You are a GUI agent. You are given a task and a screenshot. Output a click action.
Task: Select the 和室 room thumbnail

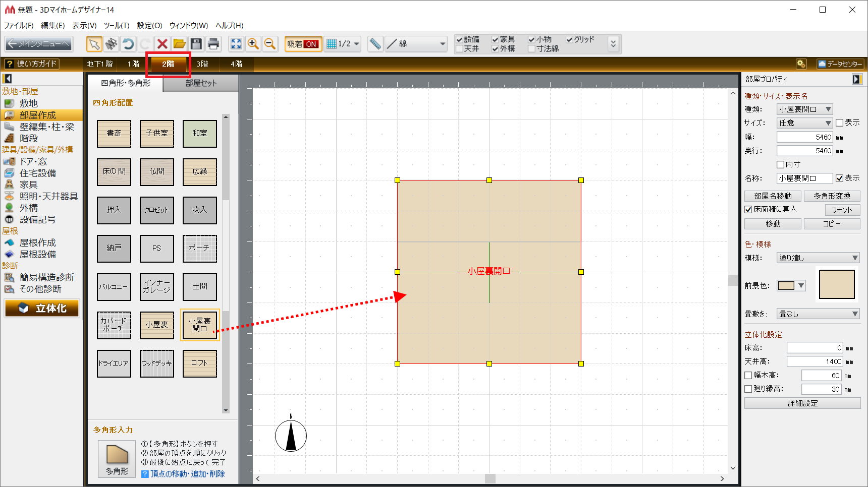coord(199,134)
